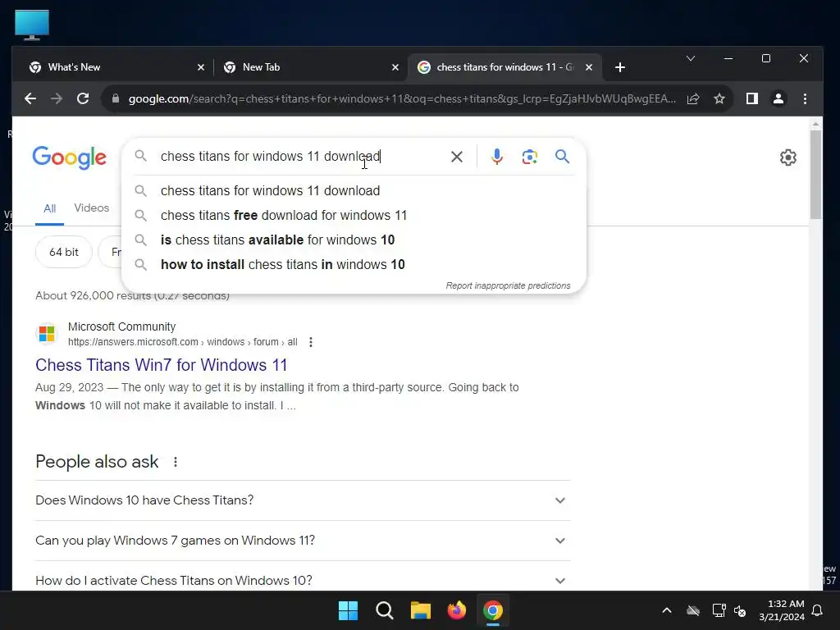View site information via lock icon

click(115, 98)
